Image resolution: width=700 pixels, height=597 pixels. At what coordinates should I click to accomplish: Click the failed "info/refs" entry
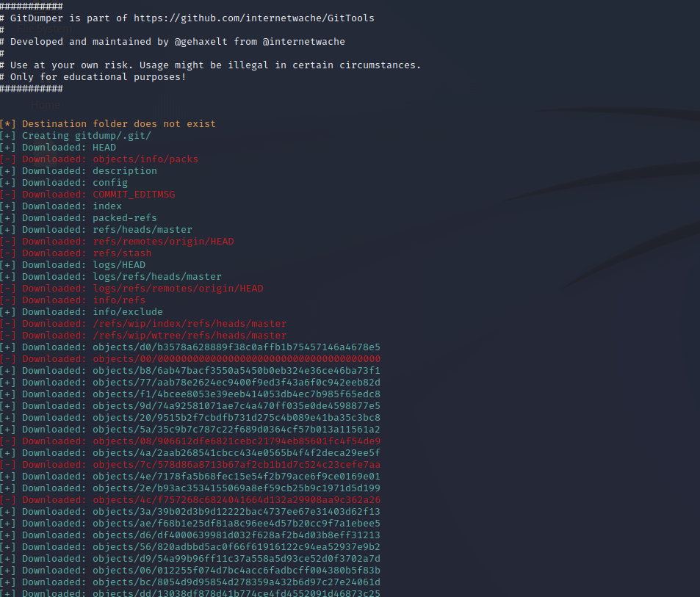click(73, 300)
